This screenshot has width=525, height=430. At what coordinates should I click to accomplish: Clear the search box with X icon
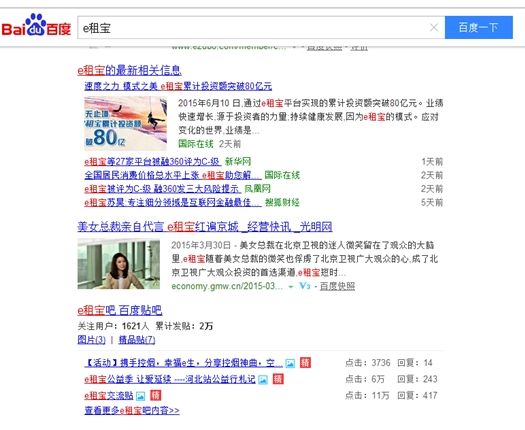coord(434,27)
